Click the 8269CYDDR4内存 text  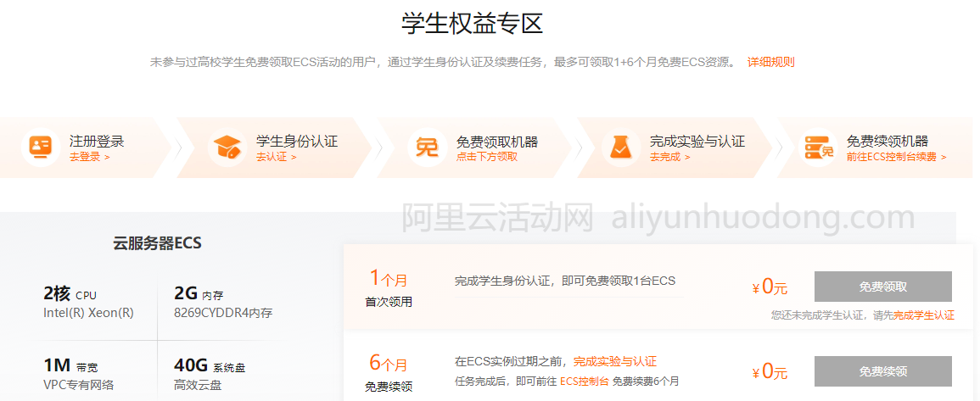(x=223, y=312)
